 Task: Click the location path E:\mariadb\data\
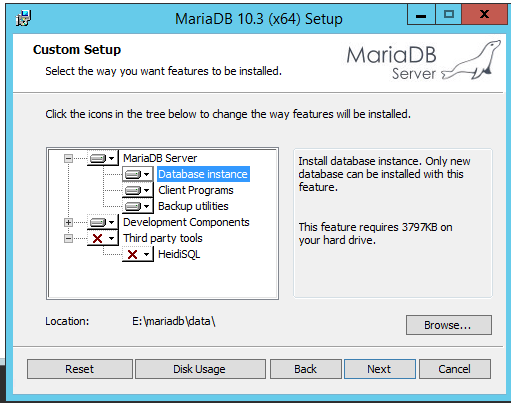174,321
